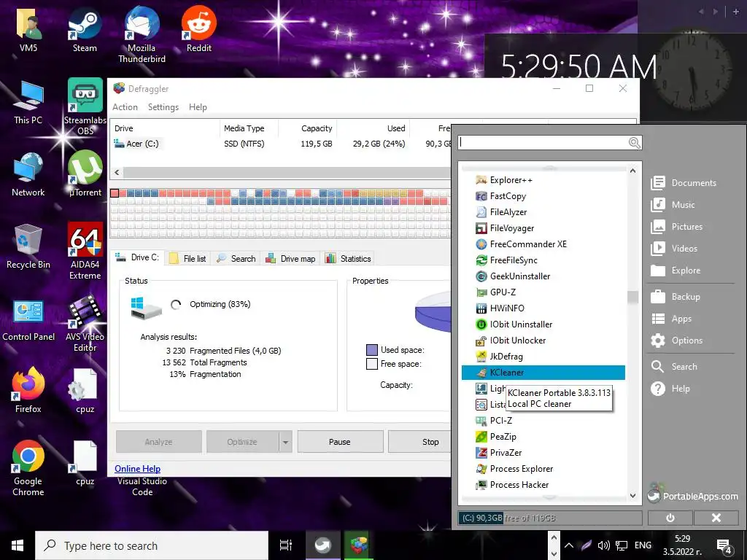Click the Media Type column header
Image resolution: width=747 pixels, height=560 pixels.
tap(249, 128)
